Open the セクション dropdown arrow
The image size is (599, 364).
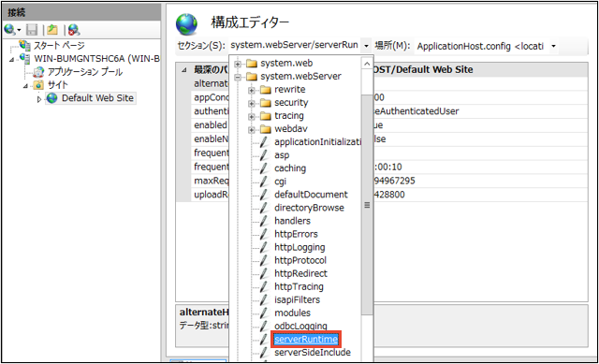click(366, 46)
